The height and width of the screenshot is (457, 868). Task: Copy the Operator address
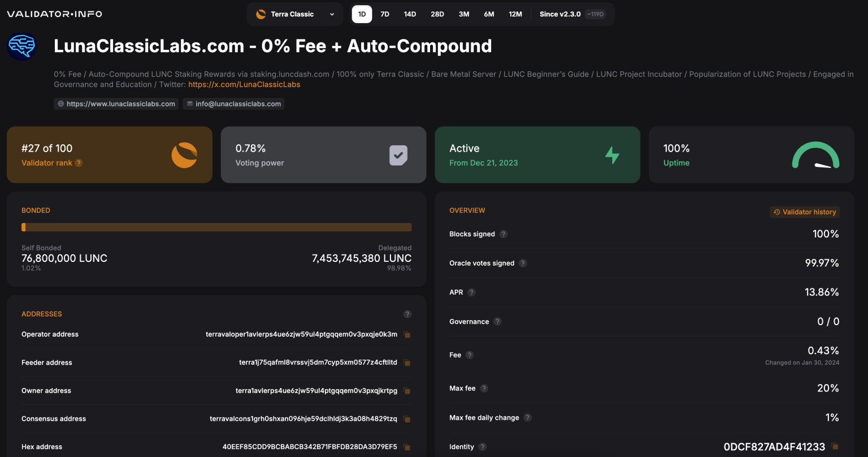click(407, 335)
